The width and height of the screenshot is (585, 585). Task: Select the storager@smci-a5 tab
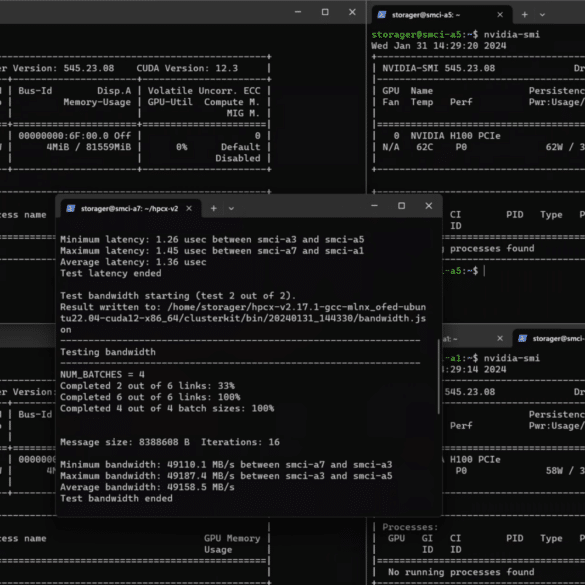pyautogui.click(x=442, y=15)
